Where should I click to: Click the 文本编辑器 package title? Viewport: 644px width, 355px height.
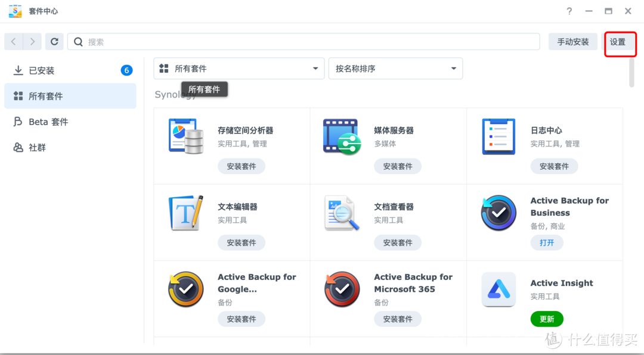click(237, 207)
